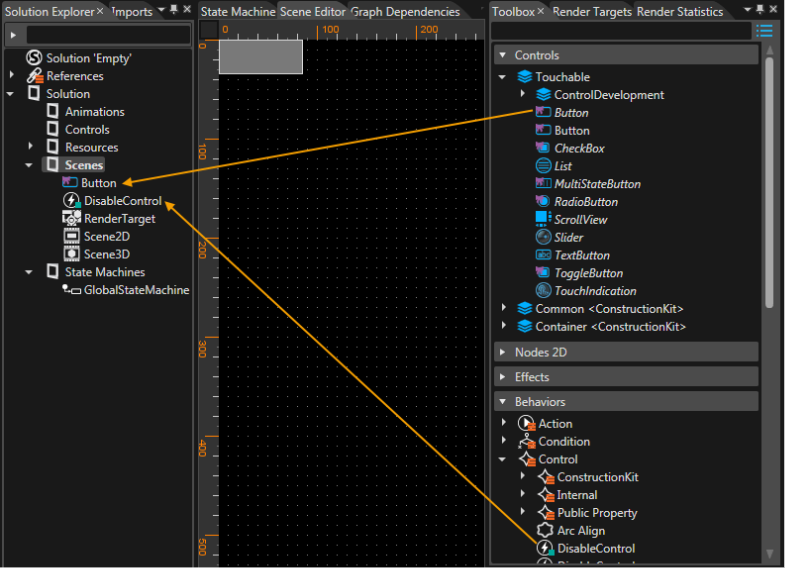
Task: Select the Arc Align behavior icon
Action: tap(545, 530)
